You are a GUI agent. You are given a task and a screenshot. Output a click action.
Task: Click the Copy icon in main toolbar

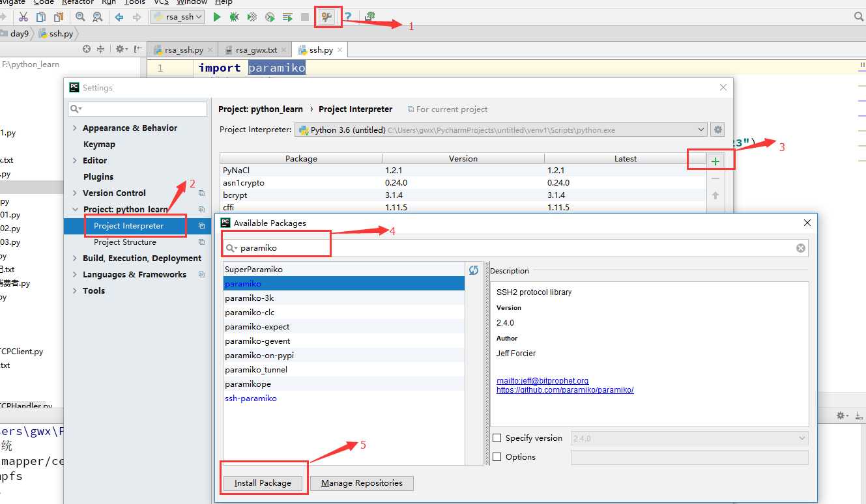pos(41,17)
